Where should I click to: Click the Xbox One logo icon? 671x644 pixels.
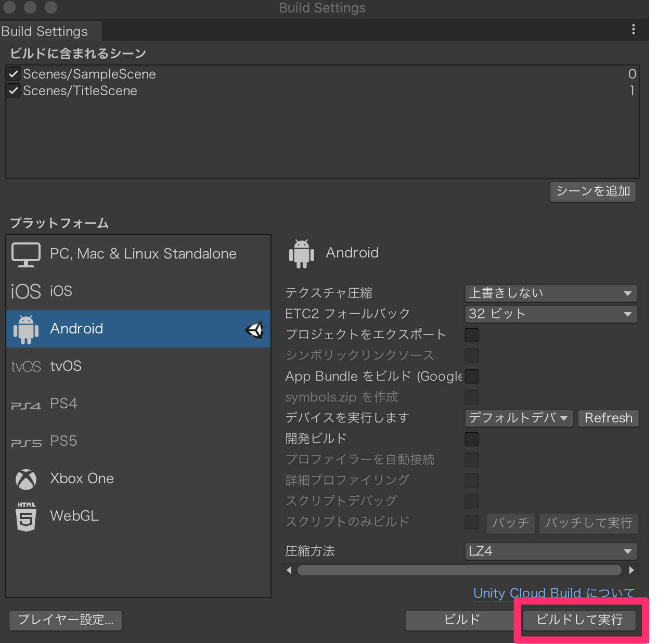[x=26, y=480]
